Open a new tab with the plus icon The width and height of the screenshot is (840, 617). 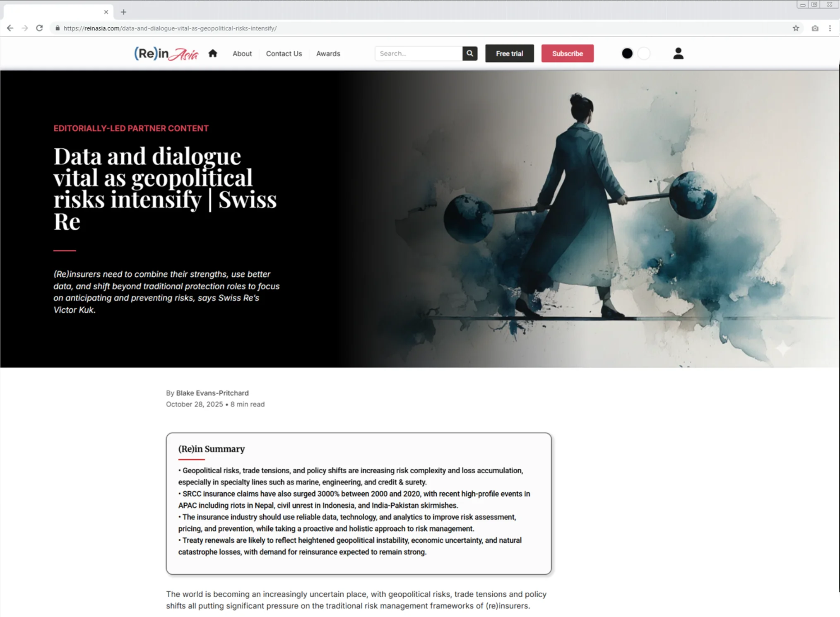123,12
